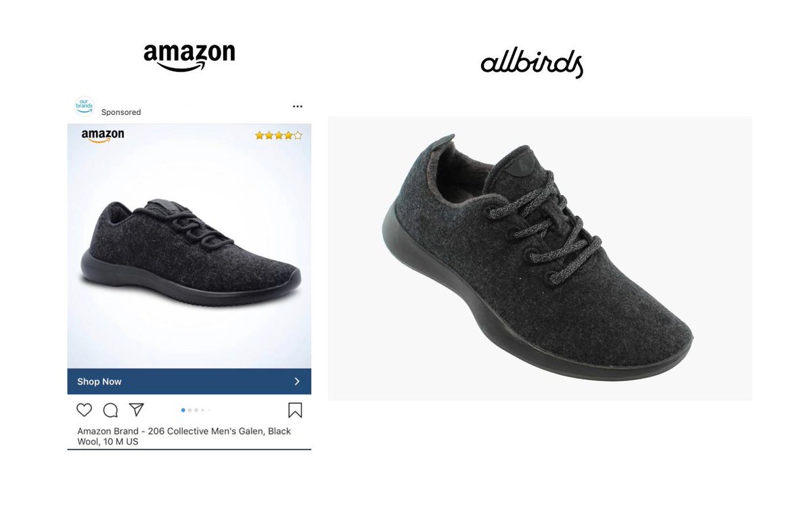Save the post with the bookmark icon
Screen dimensions: 812x526
pyautogui.click(x=295, y=410)
